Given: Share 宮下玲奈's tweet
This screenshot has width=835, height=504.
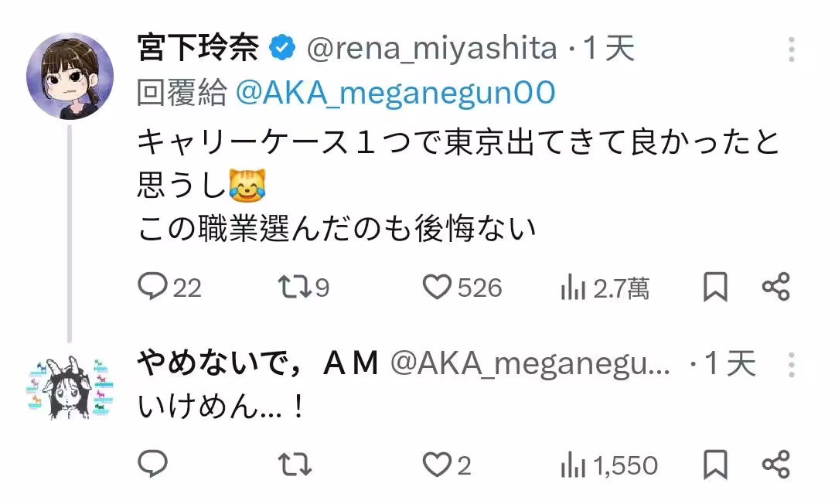Looking at the screenshot, I should (x=775, y=288).
